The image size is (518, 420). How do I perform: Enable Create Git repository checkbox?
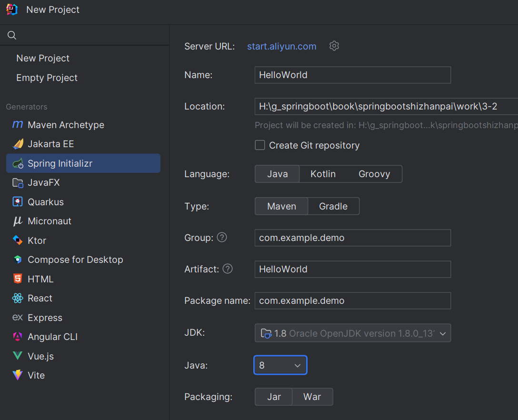pyautogui.click(x=259, y=145)
